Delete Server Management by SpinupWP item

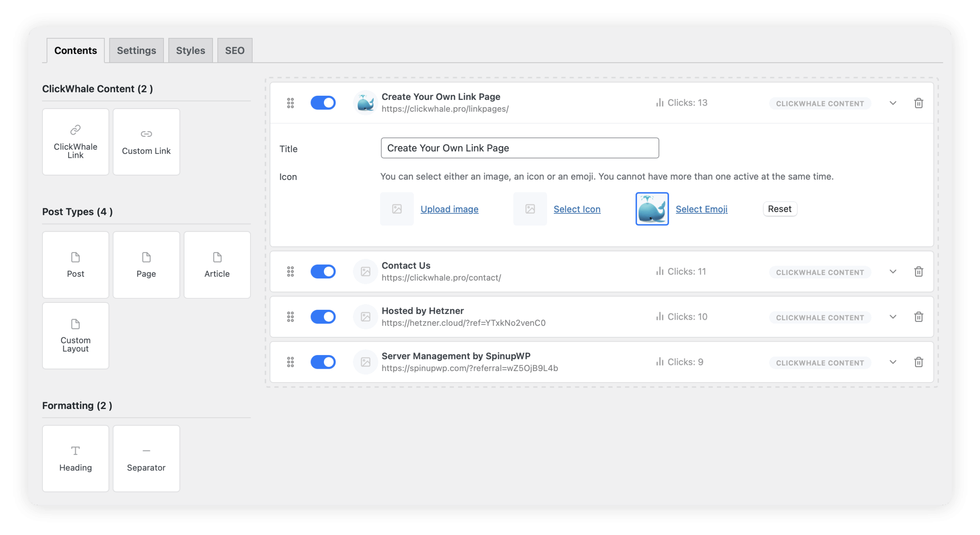click(x=918, y=362)
